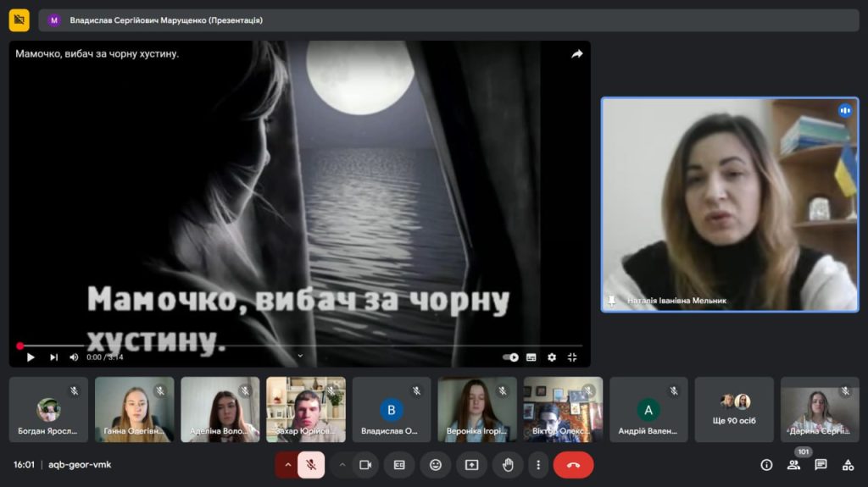Open the activities panel
The height and width of the screenshot is (487, 868).
848,465
